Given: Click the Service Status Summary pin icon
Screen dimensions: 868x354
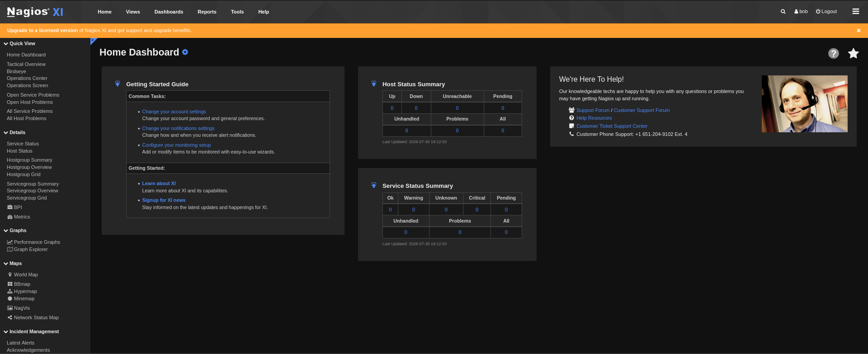Looking at the screenshot, I should (x=374, y=185).
